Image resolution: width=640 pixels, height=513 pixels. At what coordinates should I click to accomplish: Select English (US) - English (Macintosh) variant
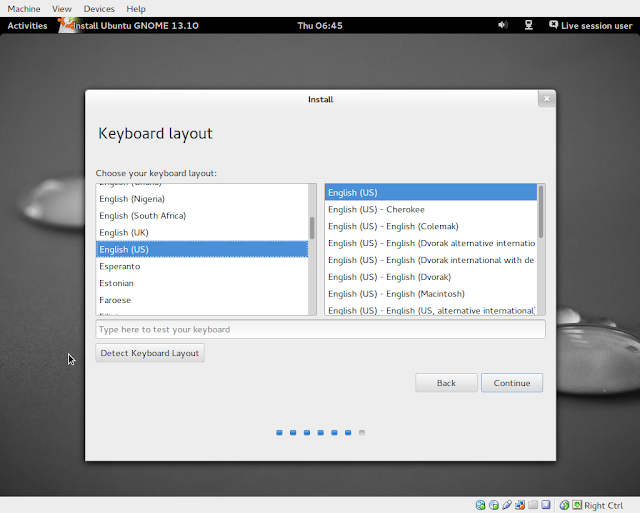(x=431, y=293)
